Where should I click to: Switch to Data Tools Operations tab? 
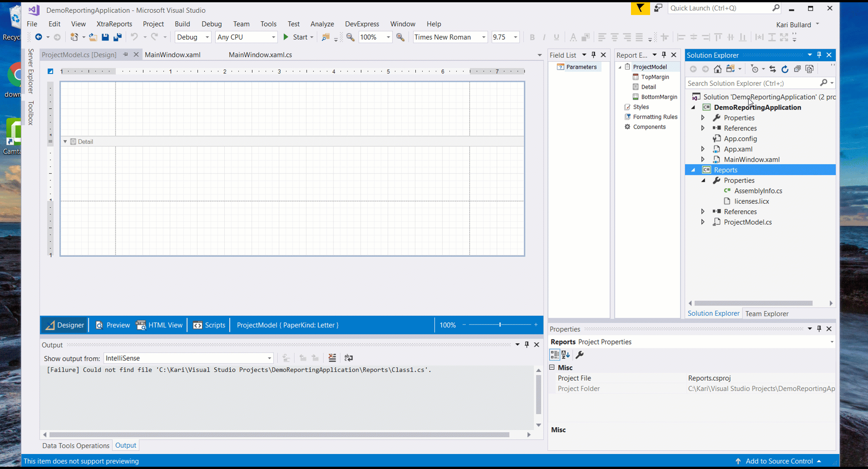[x=76, y=446]
